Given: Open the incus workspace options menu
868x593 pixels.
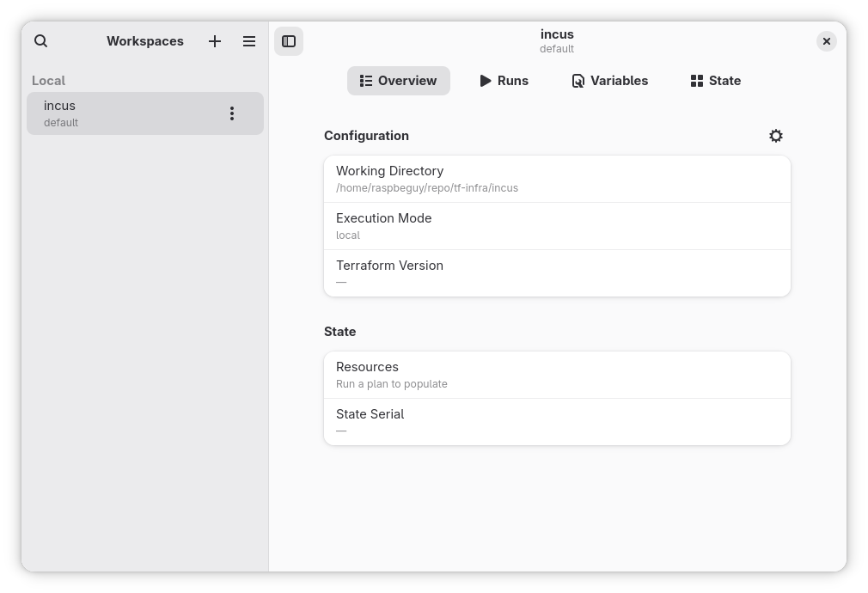Looking at the screenshot, I should pos(232,113).
